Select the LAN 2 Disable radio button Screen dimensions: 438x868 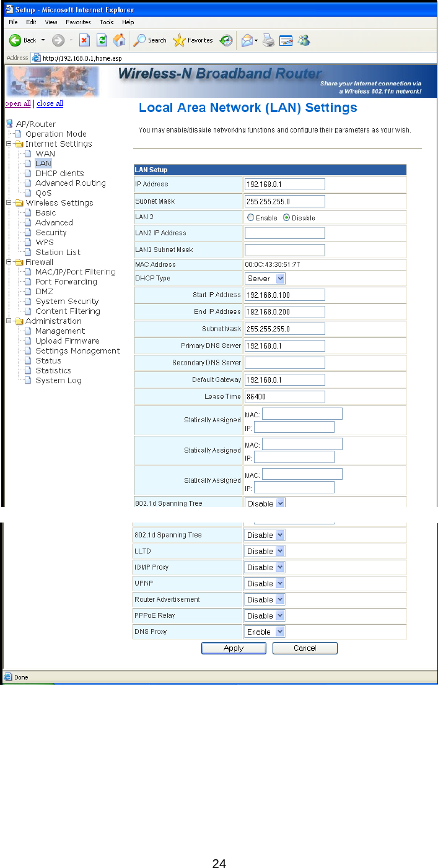(287, 218)
